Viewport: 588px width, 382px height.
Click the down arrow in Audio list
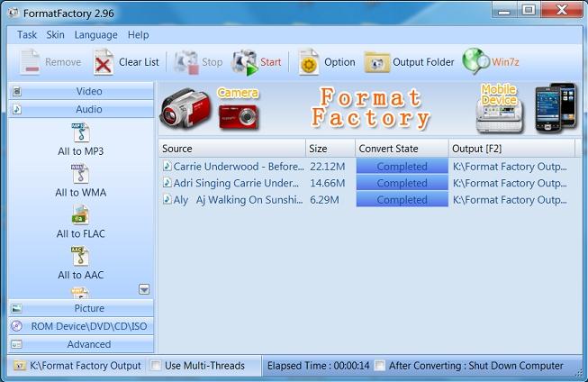point(144,289)
